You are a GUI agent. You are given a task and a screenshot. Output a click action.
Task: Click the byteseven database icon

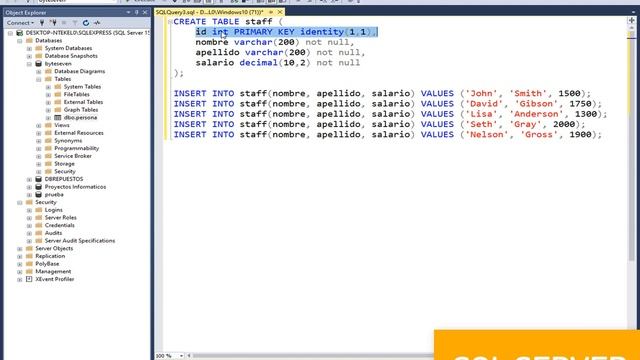[x=38, y=64]
